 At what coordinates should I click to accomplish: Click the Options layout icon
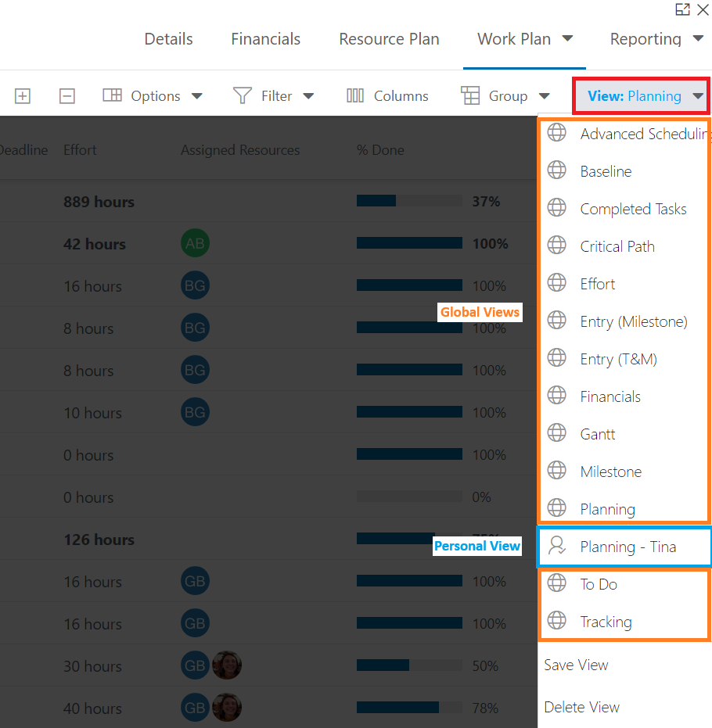pyautogui.click(x=112, y=95)
